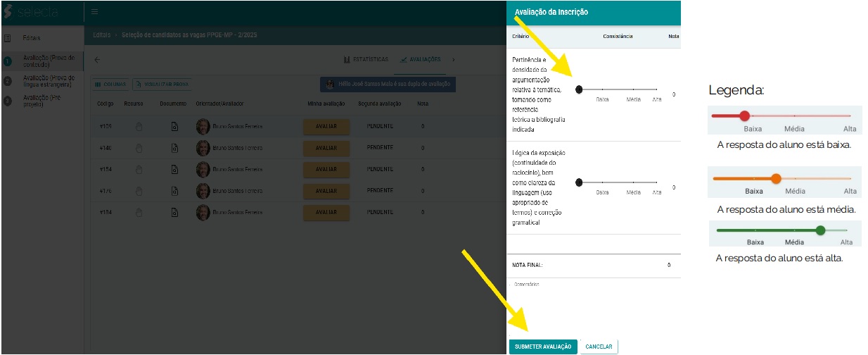Click slider handle for Pertinência e densidade criterion
This screenshot has width=868, height=355.
pyautogui.click(x=579, y=89)
